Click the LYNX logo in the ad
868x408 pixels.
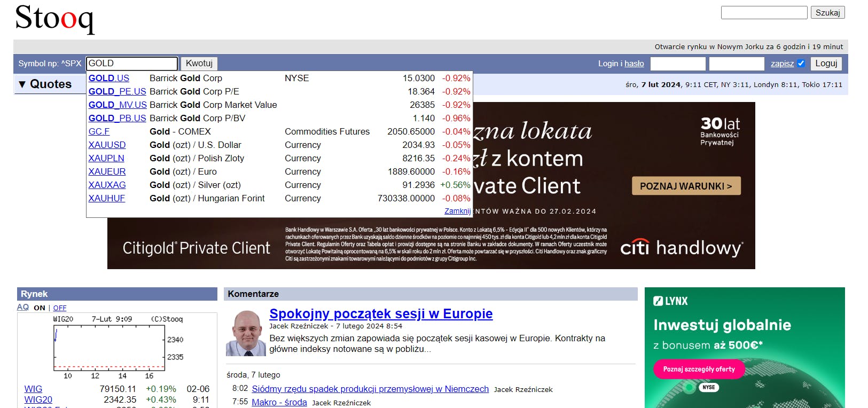pyautogui.click(x=670, y=301)
